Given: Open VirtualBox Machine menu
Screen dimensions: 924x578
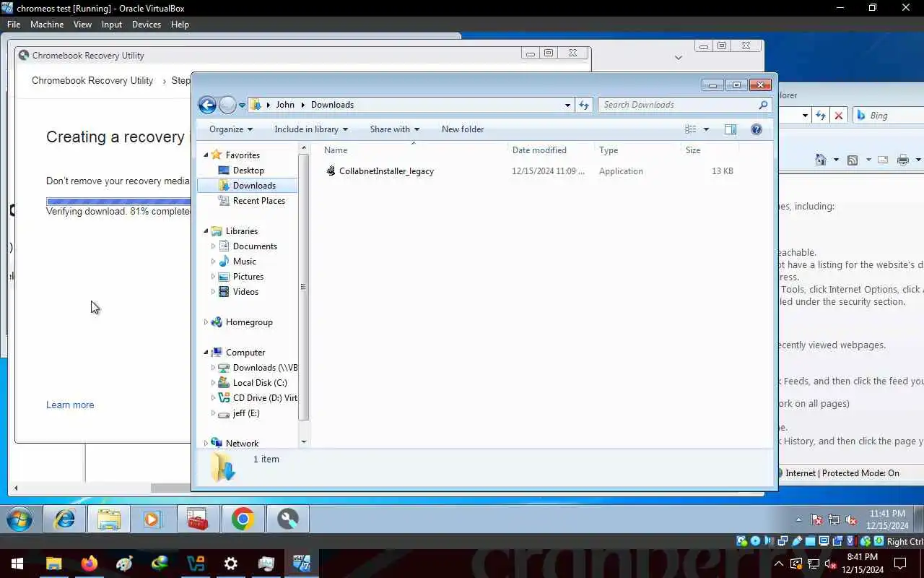Looking at the screenshot, I should (x=47, y=25).
